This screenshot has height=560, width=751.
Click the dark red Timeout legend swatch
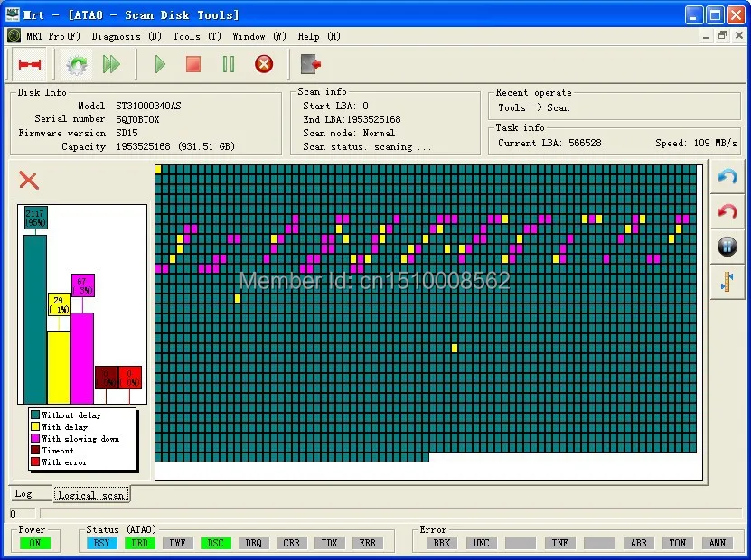[x=35, y=450]
